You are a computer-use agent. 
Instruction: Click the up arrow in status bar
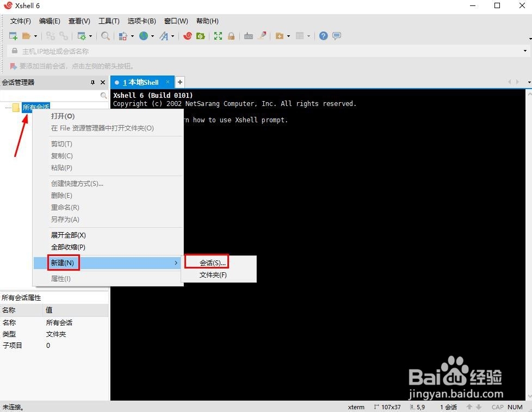pos(469,407)
